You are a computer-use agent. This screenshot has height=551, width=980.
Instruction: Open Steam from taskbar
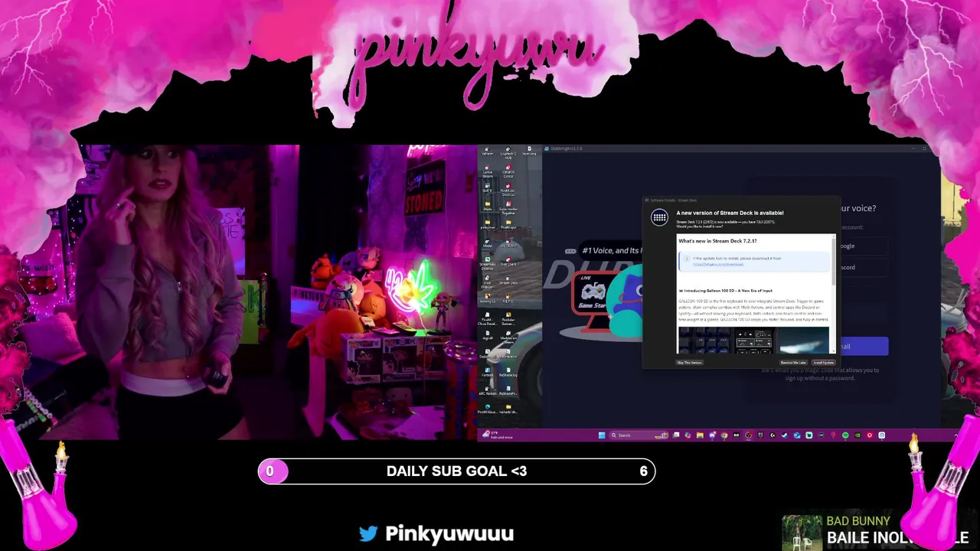[784, 435]
